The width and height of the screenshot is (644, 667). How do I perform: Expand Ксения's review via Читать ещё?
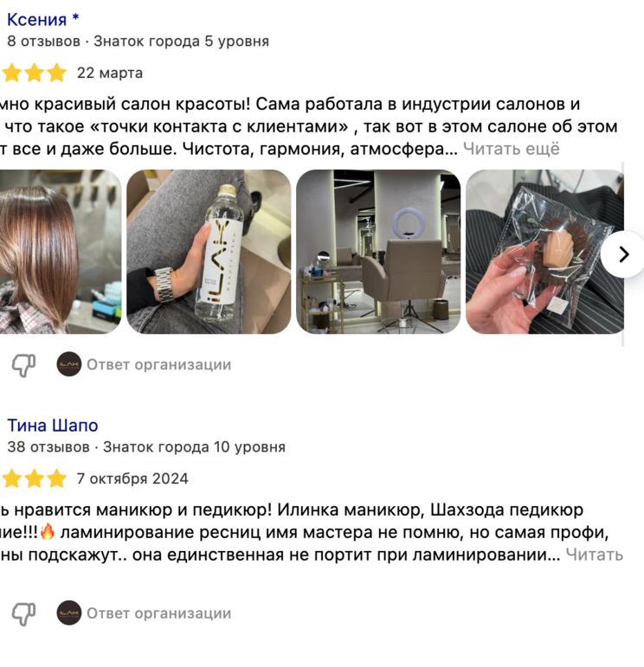(x=512, y=149)
